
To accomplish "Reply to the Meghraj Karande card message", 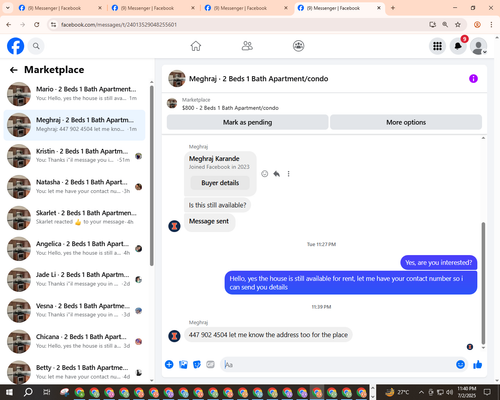I will [x=276, y=174].
